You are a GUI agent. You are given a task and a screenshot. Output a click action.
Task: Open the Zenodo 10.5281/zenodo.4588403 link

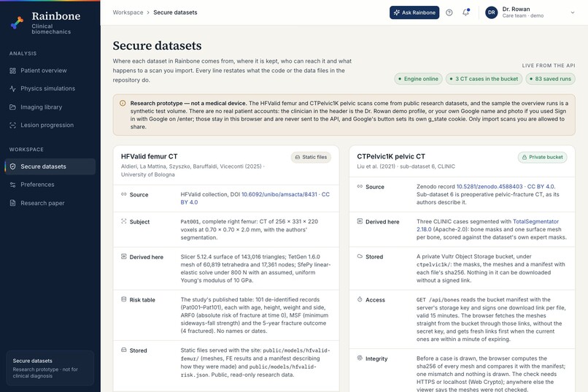click(490, 186)
